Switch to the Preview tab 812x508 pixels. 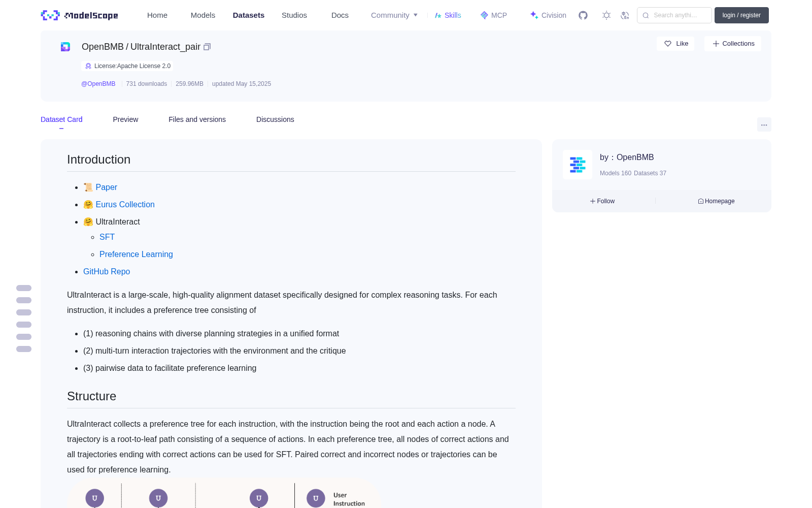coord(125,119)
